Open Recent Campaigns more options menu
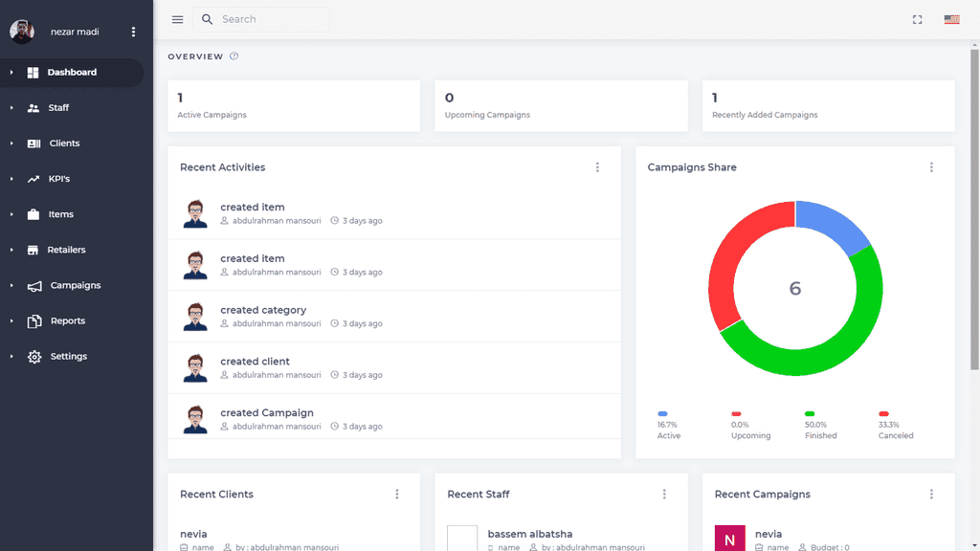980x551 pixels. click(931, 495)
